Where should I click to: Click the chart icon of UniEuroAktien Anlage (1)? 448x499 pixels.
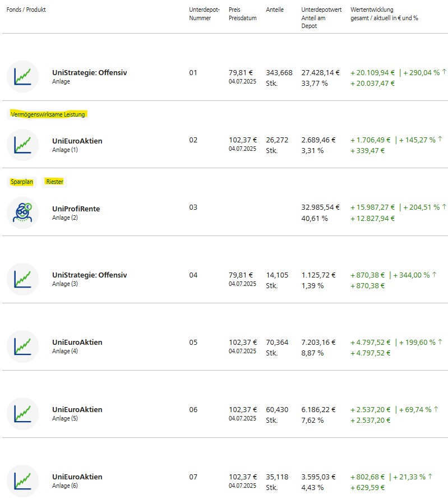pos(22,145)
